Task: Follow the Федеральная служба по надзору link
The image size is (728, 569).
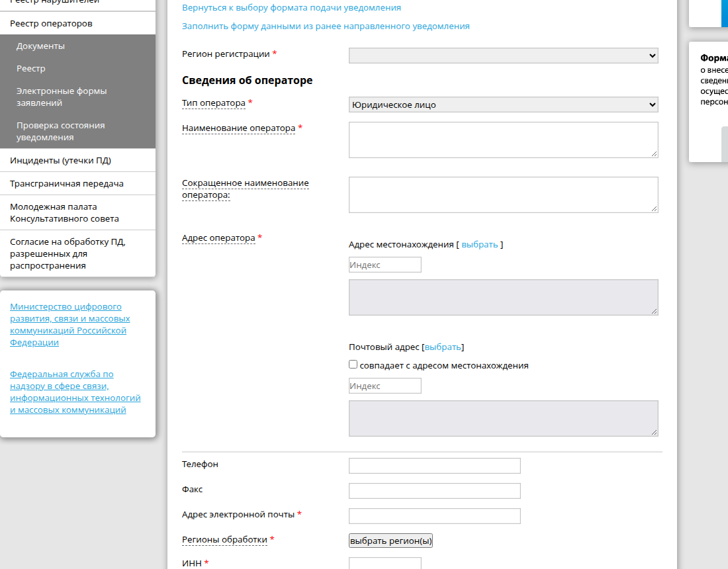Action: [75, 392]
